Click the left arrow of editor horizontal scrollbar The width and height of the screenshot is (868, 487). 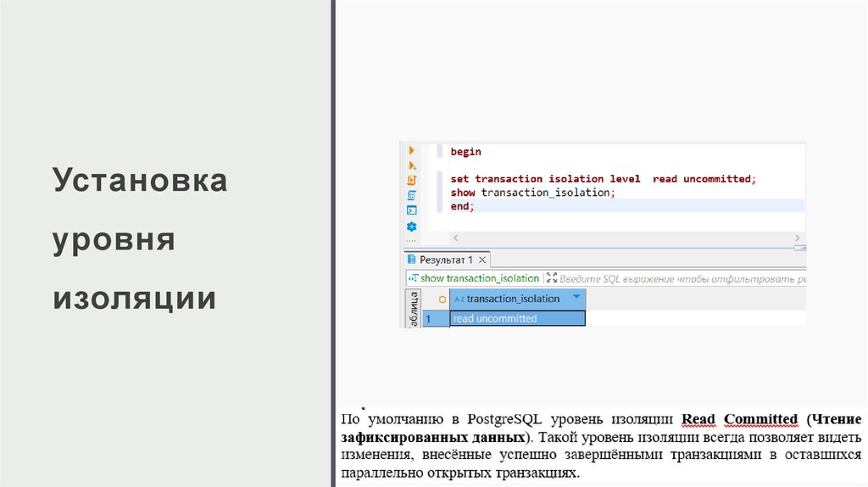click(455, 238)
